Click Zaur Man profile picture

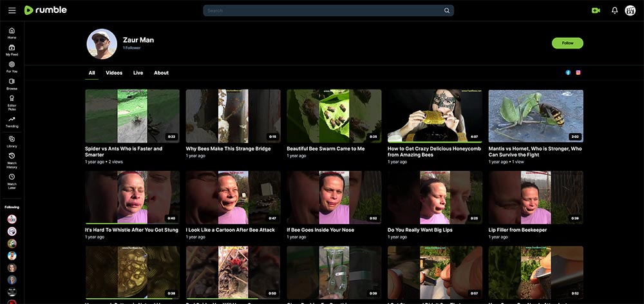[x=102, y=44]
